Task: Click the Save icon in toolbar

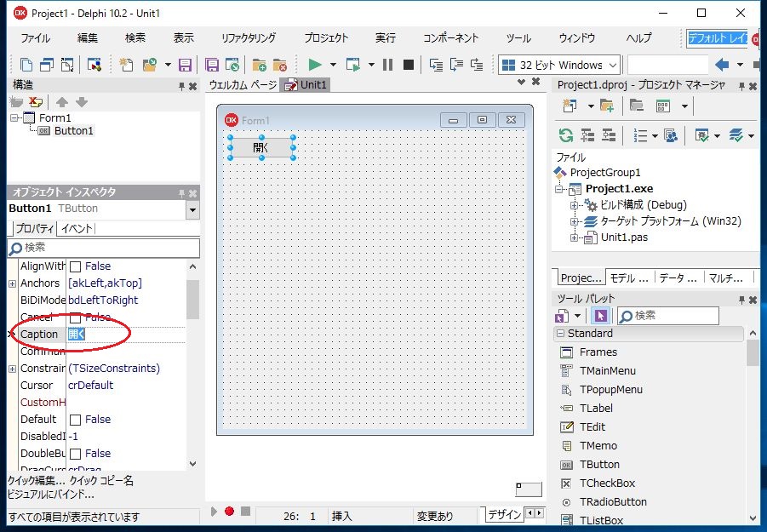Action: pos(185,65)
